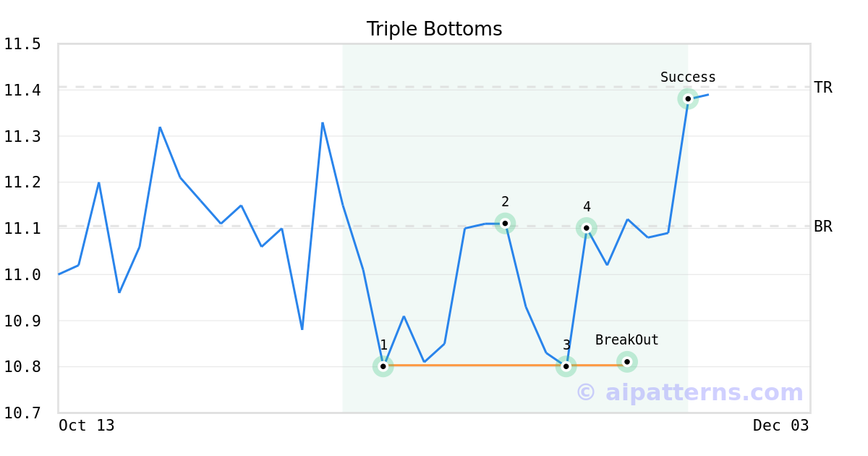Click the bottom point marker labeled 3
This screenshot has width=868, height=456.
pos(566,366)
